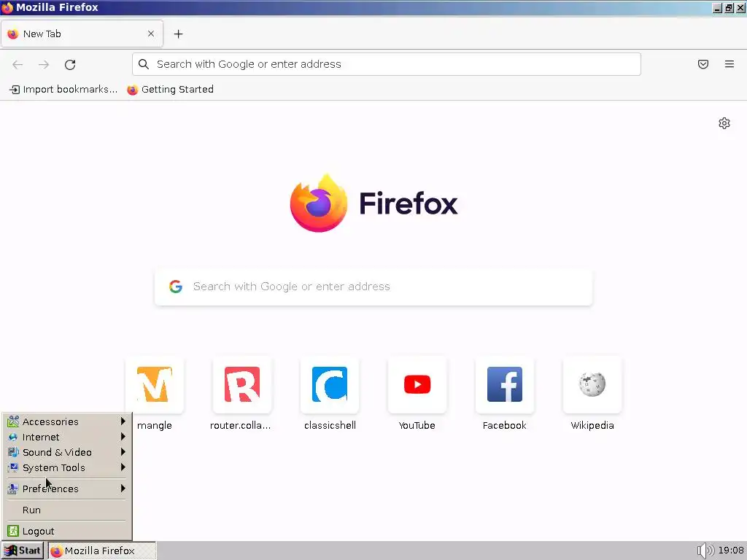Click the Sound & Video menu icon
The image size is (747, 560).
(13, 452)
